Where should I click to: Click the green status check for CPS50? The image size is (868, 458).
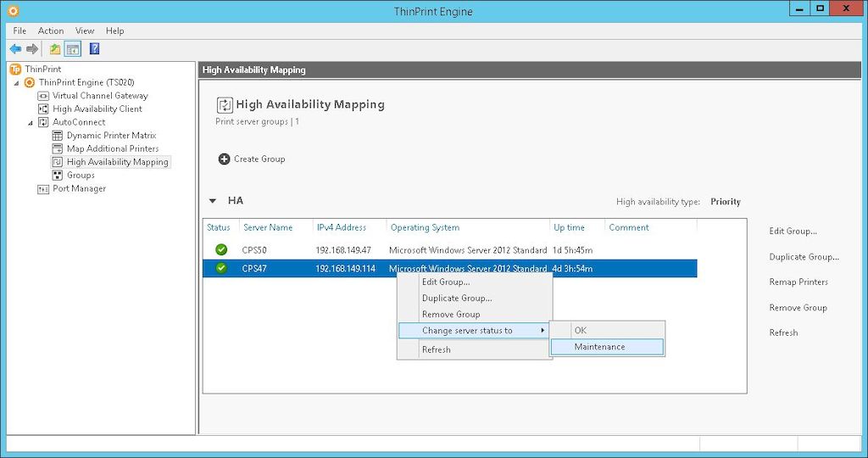tap(221, 249)
